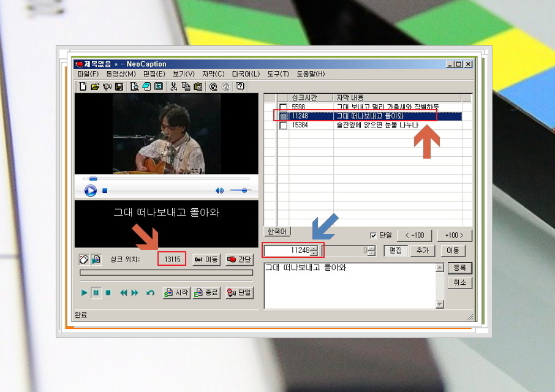
Task: Open the 보기(V) menu
Action: pyautogui.click(x=184, y=73)
